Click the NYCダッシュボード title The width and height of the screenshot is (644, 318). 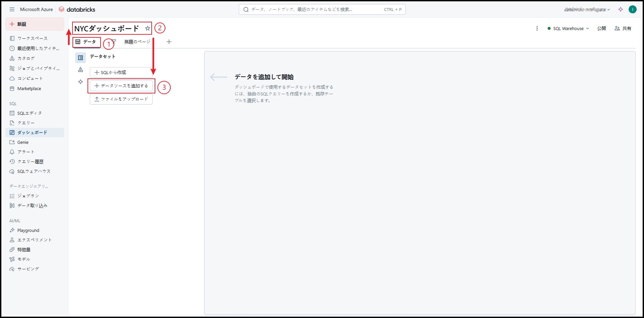pyautogui.click(x=107, y=28)
